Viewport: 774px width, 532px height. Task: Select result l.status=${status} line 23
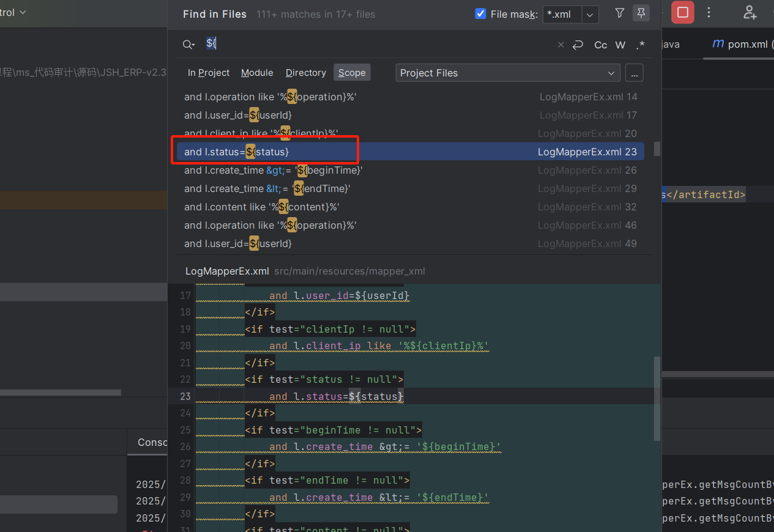coord(411,152)
